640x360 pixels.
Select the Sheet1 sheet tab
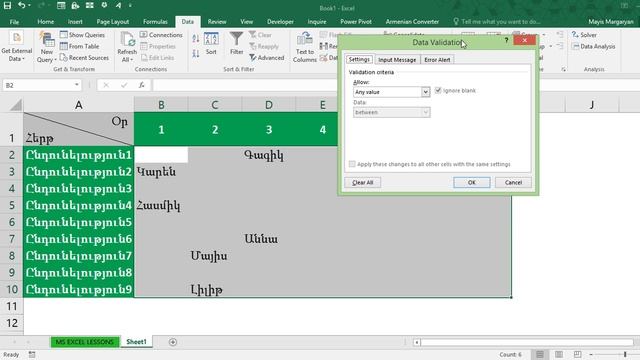[136, 342]
